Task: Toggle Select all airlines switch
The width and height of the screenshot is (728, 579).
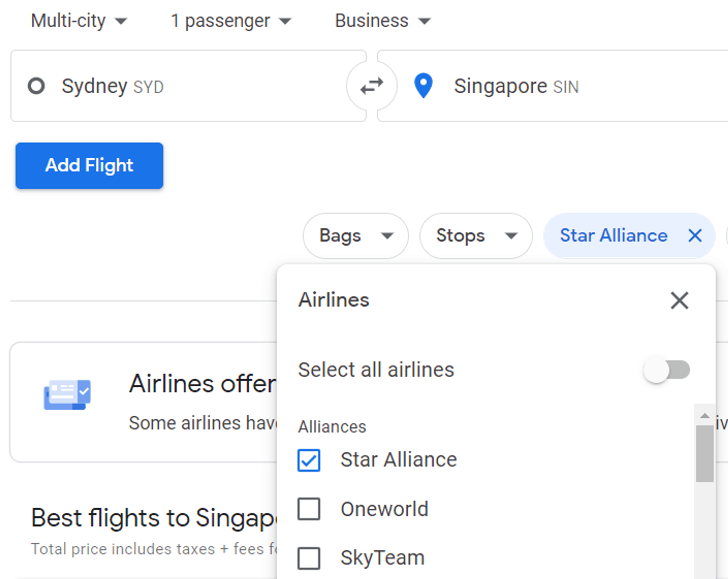Action: (667, 370)
